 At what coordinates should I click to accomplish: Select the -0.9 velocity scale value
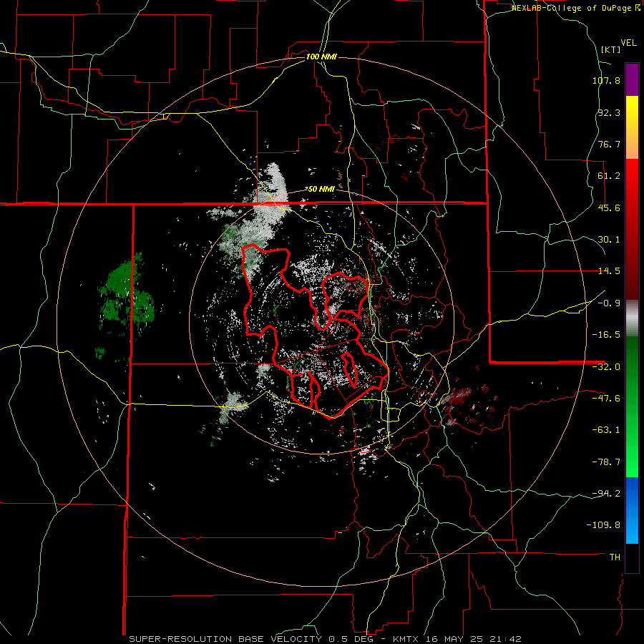tap(609, 303)
